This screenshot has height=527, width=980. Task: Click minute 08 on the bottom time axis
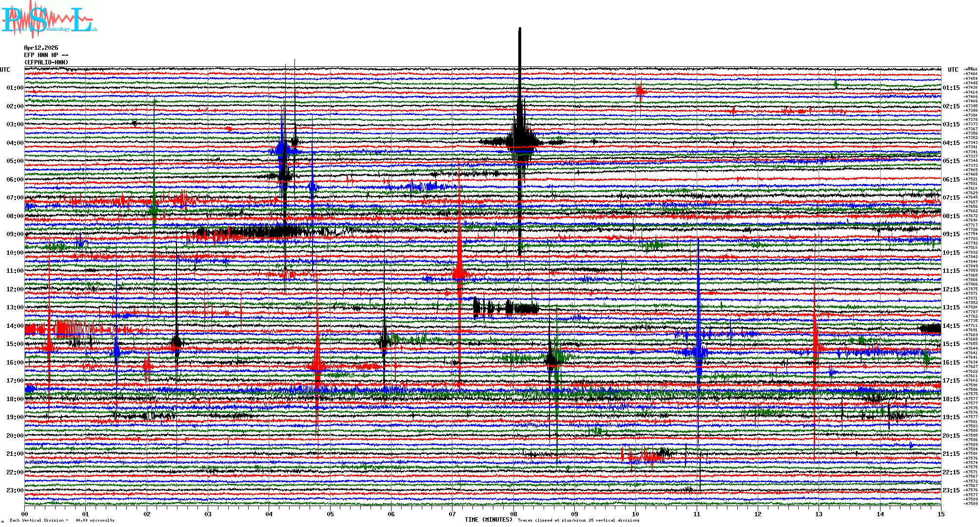click(x=513, y=514)
